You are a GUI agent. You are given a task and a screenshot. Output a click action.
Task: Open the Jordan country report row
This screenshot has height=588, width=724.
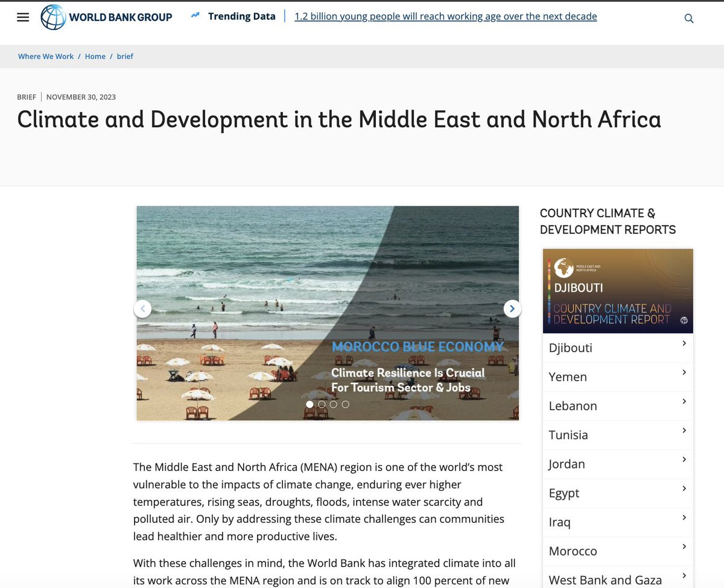pos(618,464)
